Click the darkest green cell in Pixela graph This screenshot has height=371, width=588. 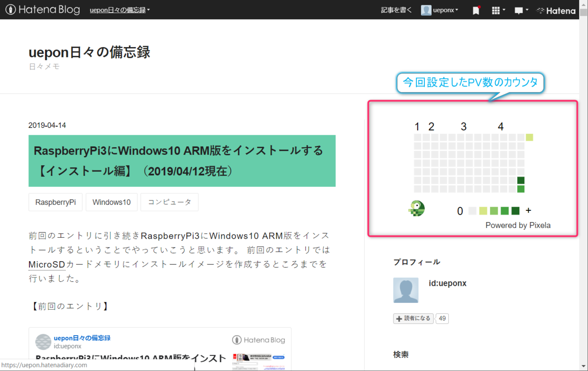(x=521, y=180)
